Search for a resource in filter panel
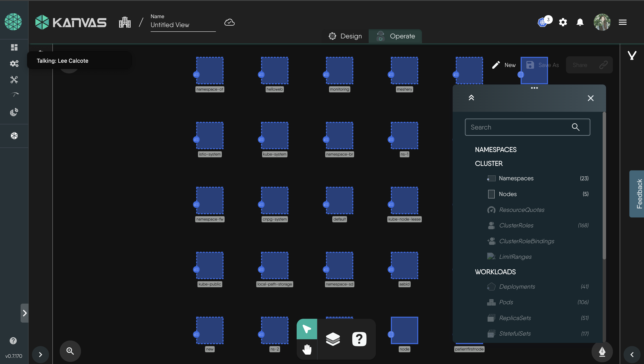This screenshot has height=364, width=644. point(527,127)
